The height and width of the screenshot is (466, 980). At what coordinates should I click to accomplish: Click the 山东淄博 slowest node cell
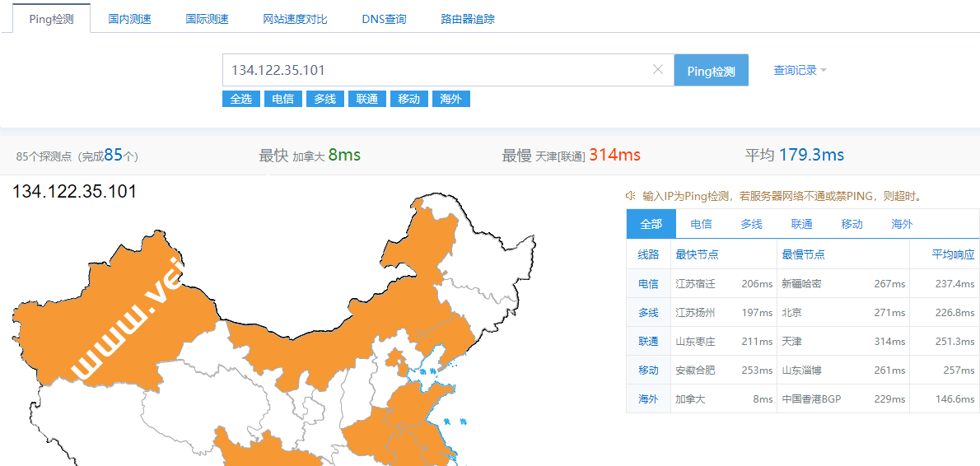[802, 370]
